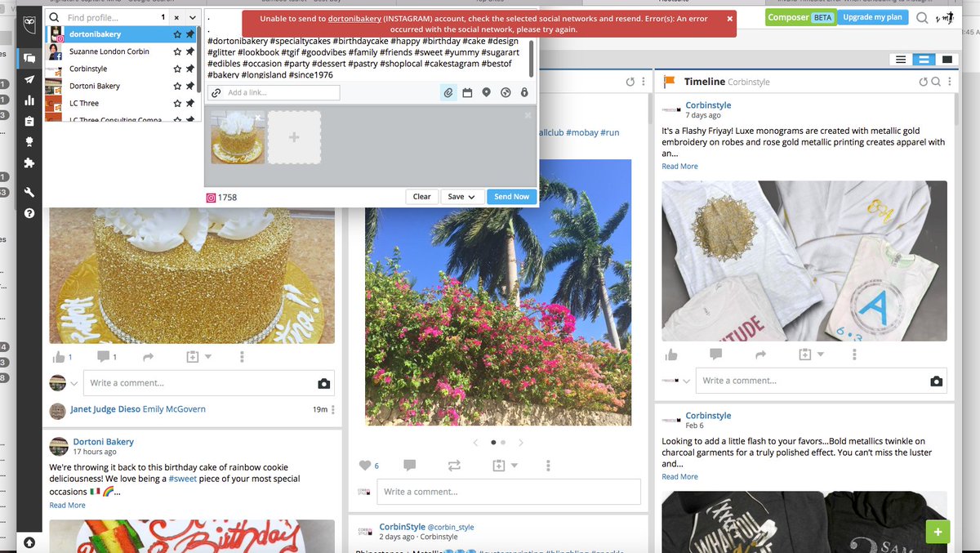Refresh the Timeline Corbinstyle stream
This screenshot has height=553, width=980.
(x=924, y=82)
